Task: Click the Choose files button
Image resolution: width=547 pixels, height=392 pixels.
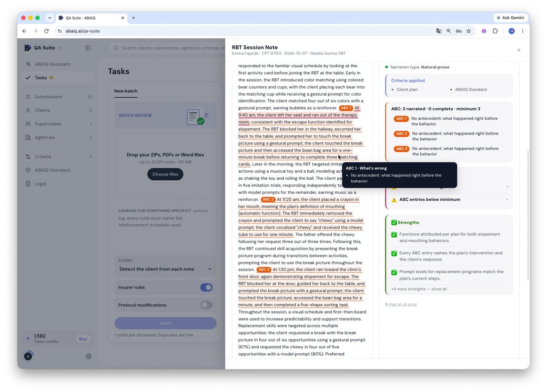Action: click(165, 174)
